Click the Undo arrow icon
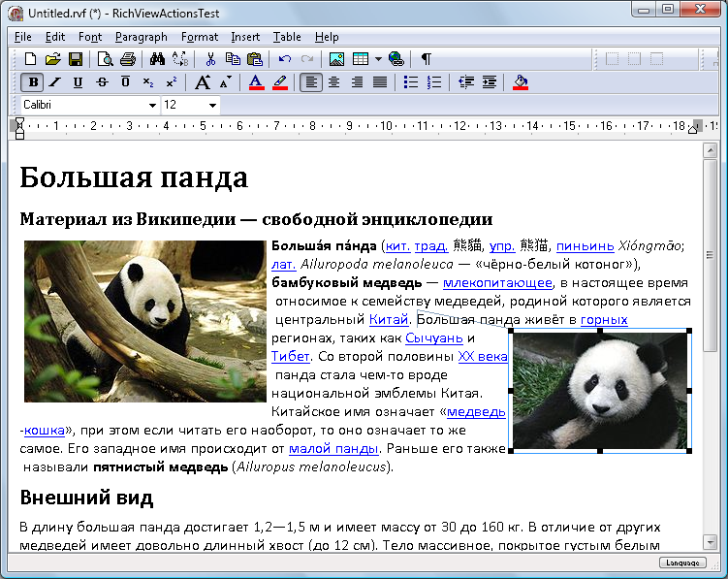Image resolution: width=728 pixels, height=579 pixels. tap(284, 59)
